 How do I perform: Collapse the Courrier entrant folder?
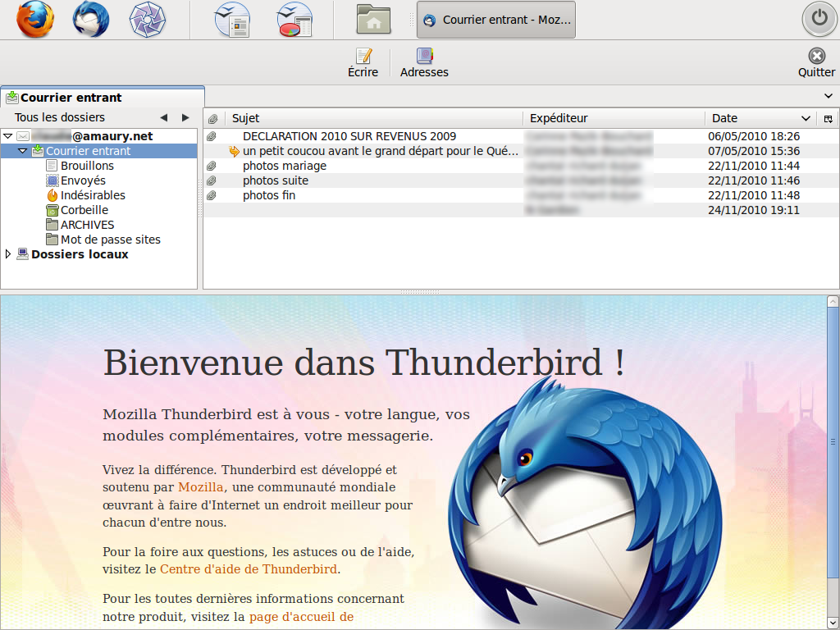click(x=23, y=151)
